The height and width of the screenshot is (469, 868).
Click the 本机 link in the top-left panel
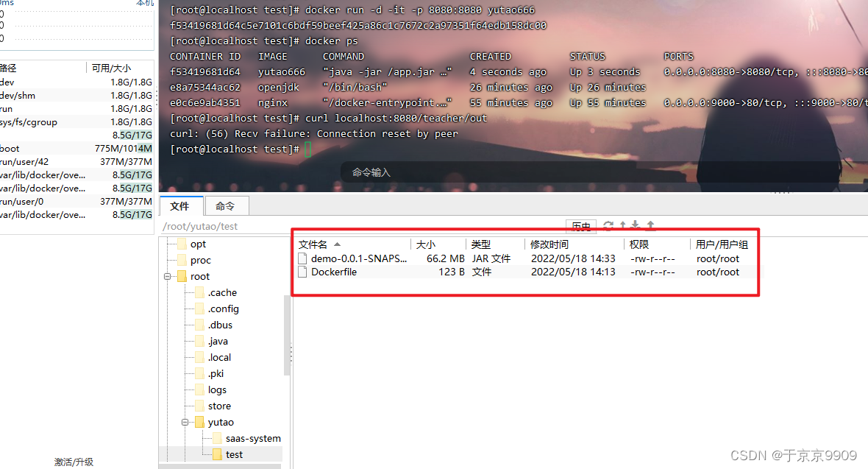pos(145,3)
